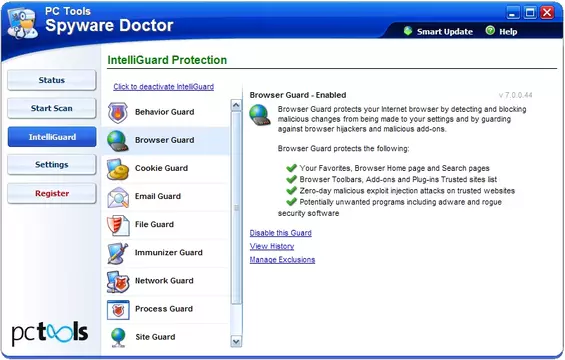The image size is (565, 360).
Task: Click the Email Guard envelope icon
Action: pos(118,197)
